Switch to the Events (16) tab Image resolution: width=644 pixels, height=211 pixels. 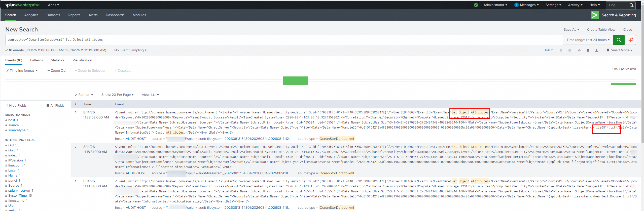click(14, 60)
